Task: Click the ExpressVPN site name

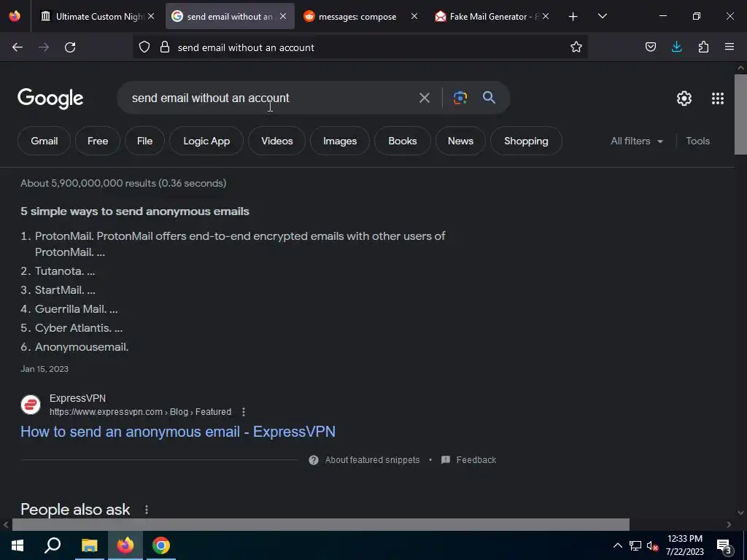Action: pos(77,398)
